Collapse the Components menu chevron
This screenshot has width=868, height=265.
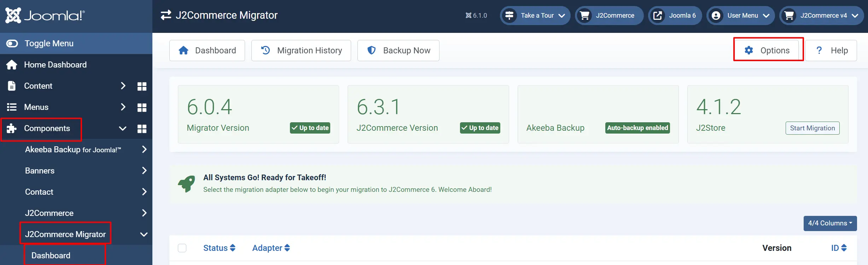[x=123, y=128]
